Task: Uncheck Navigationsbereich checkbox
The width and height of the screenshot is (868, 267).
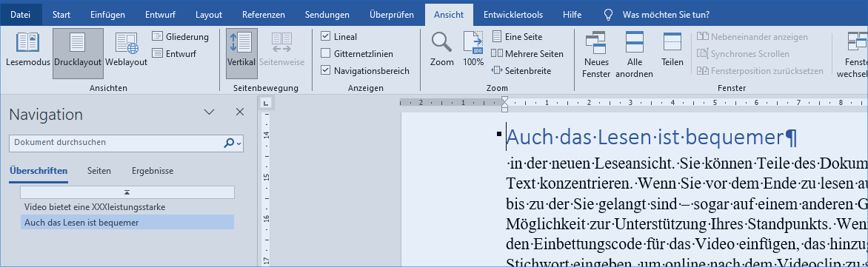Action: tap(326, 71)
